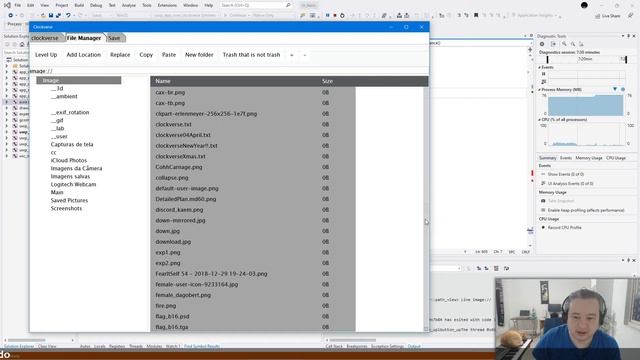Open the Imagens da Câmera folder
The image size is (640, 360).
point(76,169)
